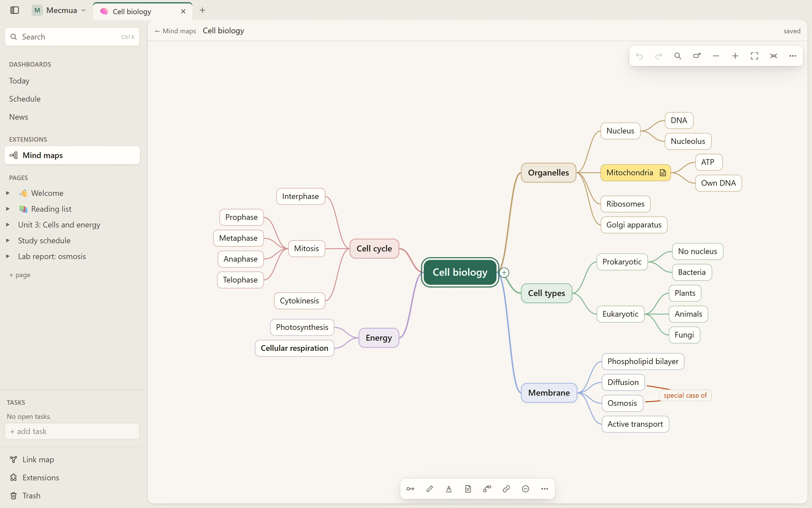The height and width of the screenshot is (508, 812).
Task: Open the Mecmua workspace dropdown
Action: coord(59,10)
